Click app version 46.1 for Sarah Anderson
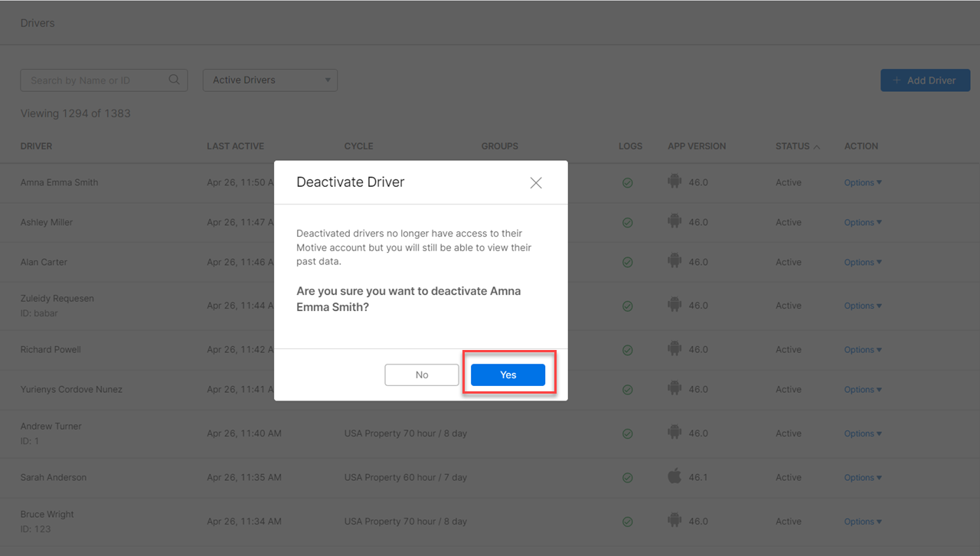 [x=698, y=477]
